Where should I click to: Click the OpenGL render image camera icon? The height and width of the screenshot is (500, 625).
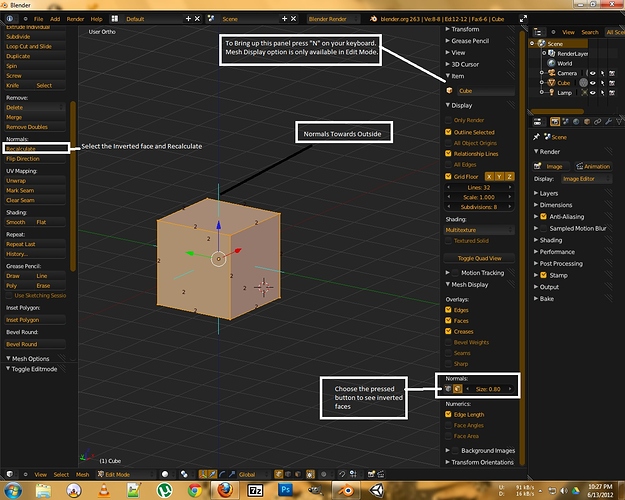371,474
